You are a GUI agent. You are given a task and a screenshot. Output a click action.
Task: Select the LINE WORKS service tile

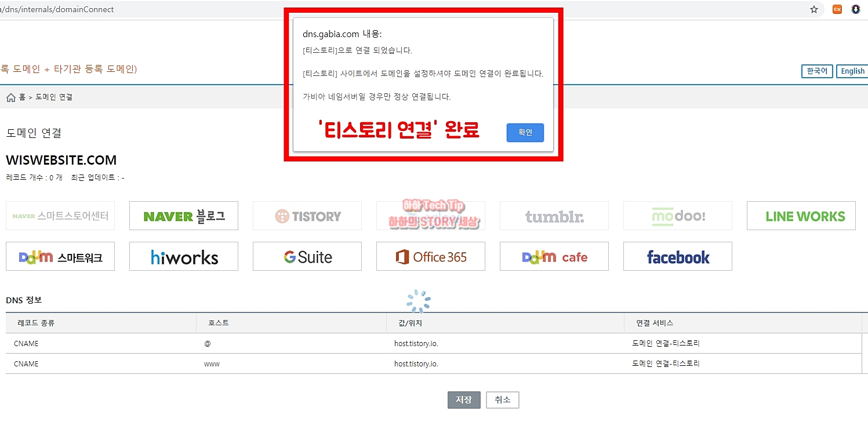(x=801, y=216)
